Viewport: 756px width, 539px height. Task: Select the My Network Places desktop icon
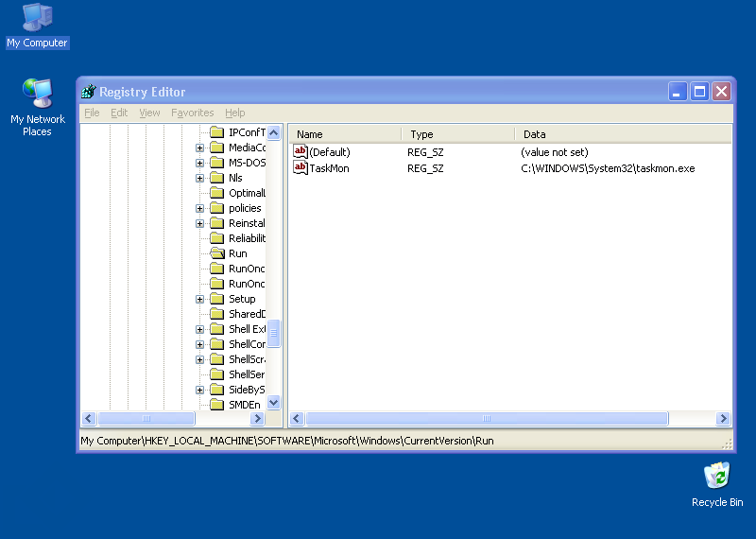tap(37, 107)
